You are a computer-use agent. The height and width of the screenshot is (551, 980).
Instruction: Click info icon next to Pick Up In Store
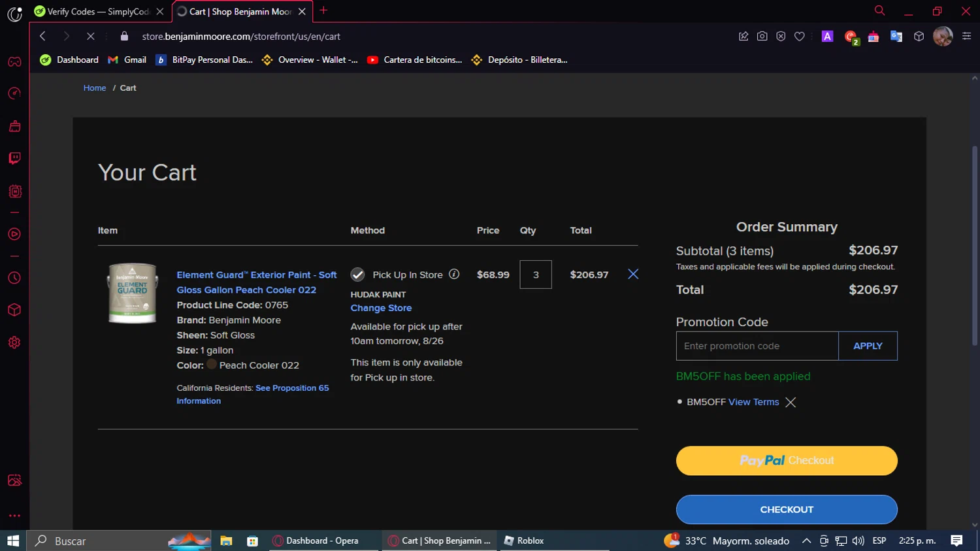[454, 274]
